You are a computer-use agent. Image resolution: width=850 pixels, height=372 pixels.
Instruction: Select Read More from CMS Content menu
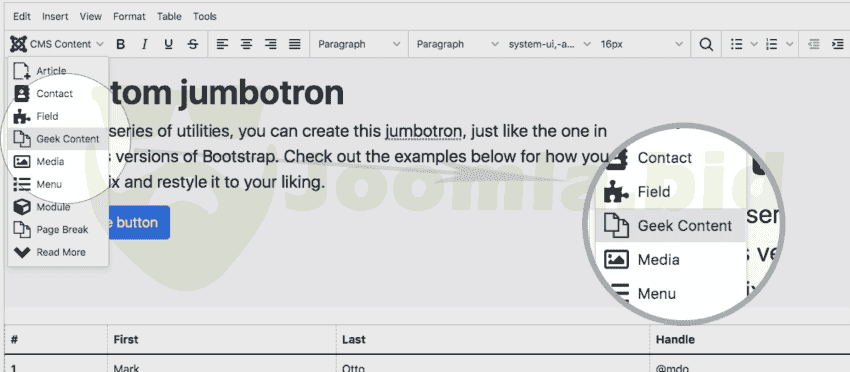pos(58,253)
